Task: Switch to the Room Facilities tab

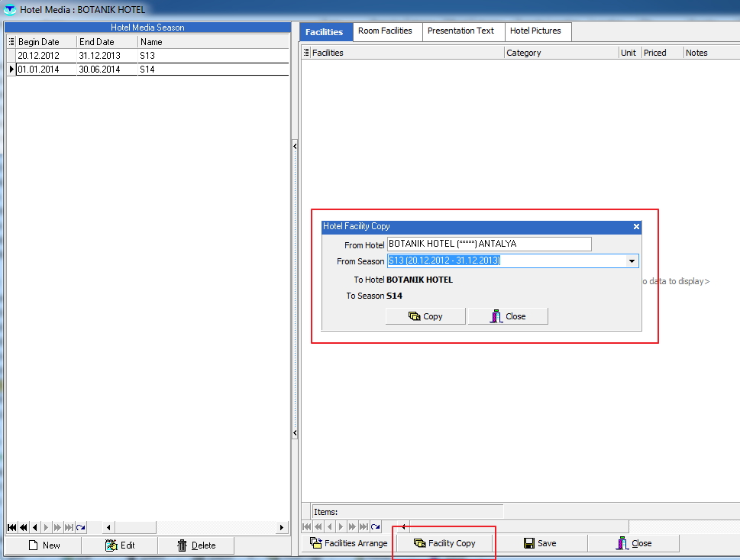Action: pos(385,31)
